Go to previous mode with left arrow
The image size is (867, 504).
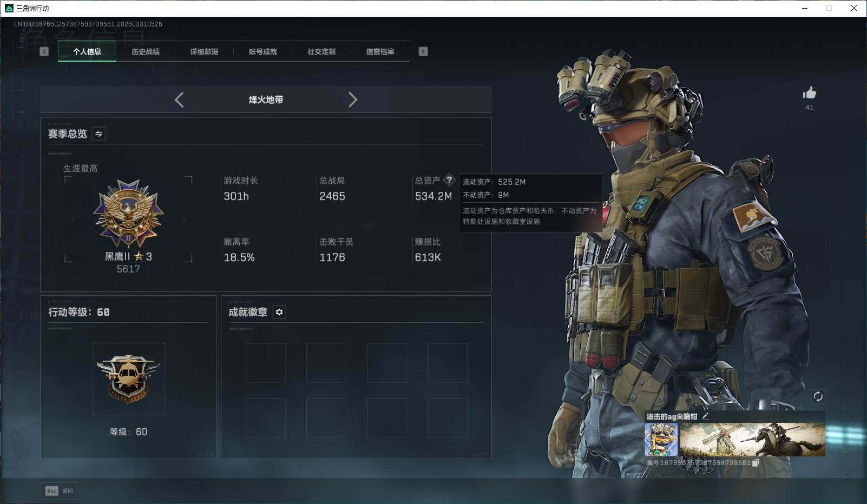click(x=179, y=100)
